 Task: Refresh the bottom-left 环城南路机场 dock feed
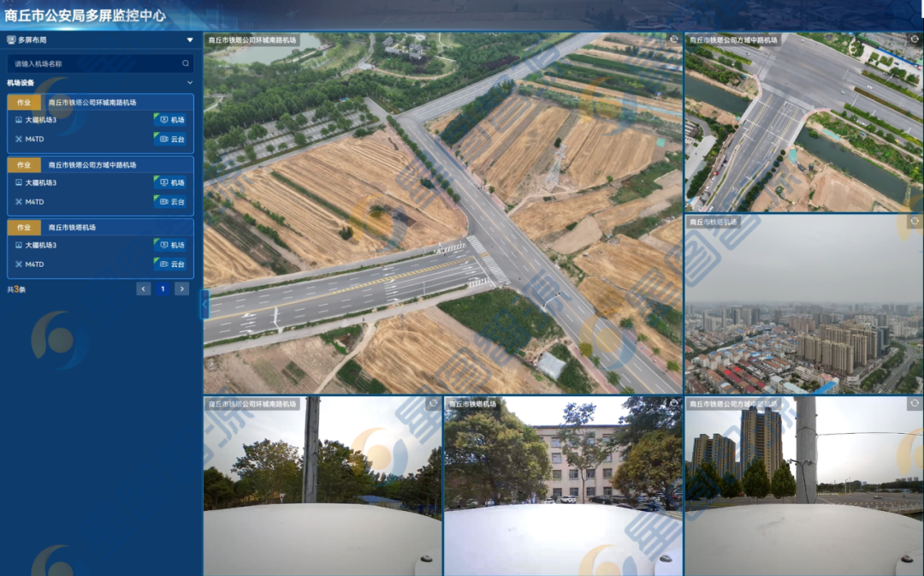pos(433,403)
